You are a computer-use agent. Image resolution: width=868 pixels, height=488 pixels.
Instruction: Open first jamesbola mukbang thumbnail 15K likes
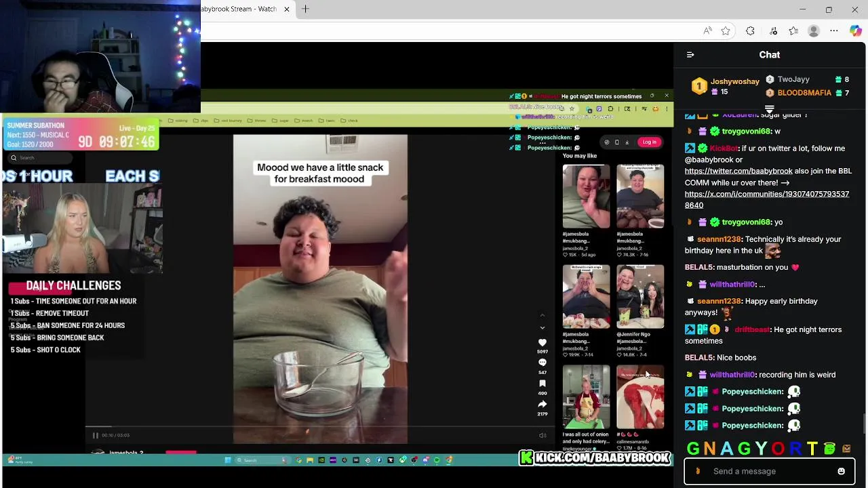[586, 197]
